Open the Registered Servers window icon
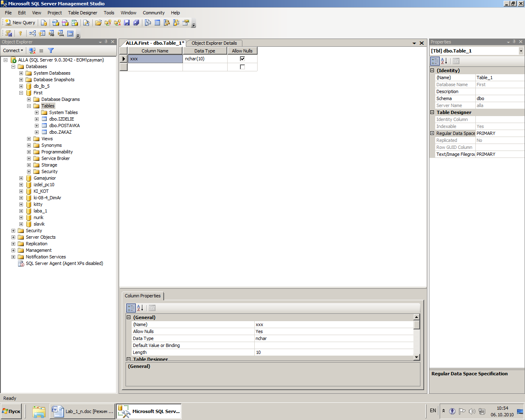Viewport: 525px width, 420px height. pos(148,23)
